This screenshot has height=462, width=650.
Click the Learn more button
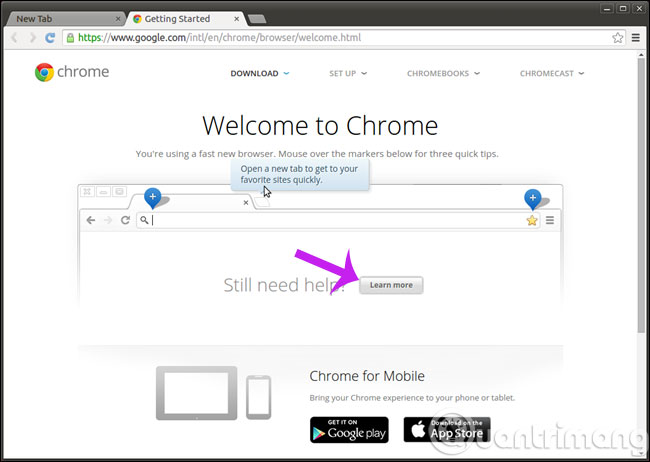(391, 285)
